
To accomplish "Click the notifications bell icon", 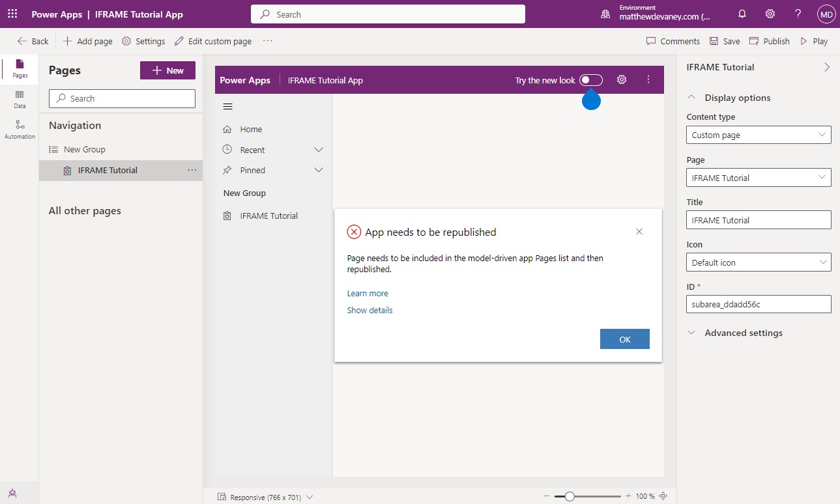I will [x=742, y=14].
